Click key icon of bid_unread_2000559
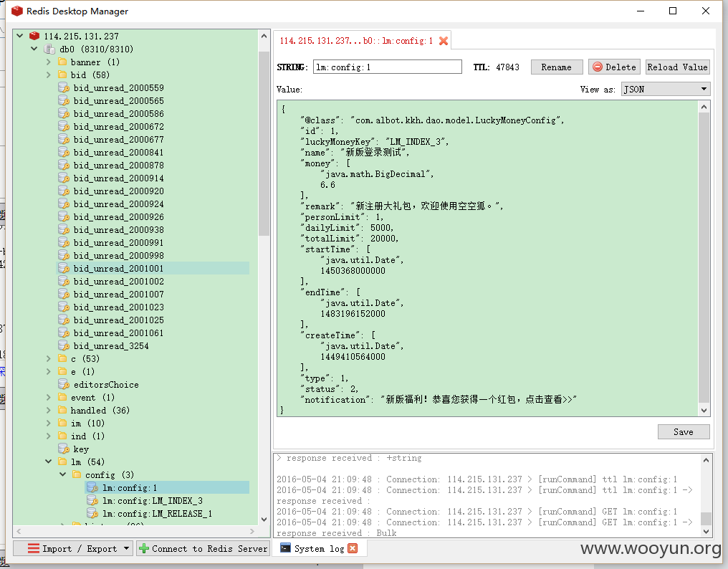 point(64,88)
